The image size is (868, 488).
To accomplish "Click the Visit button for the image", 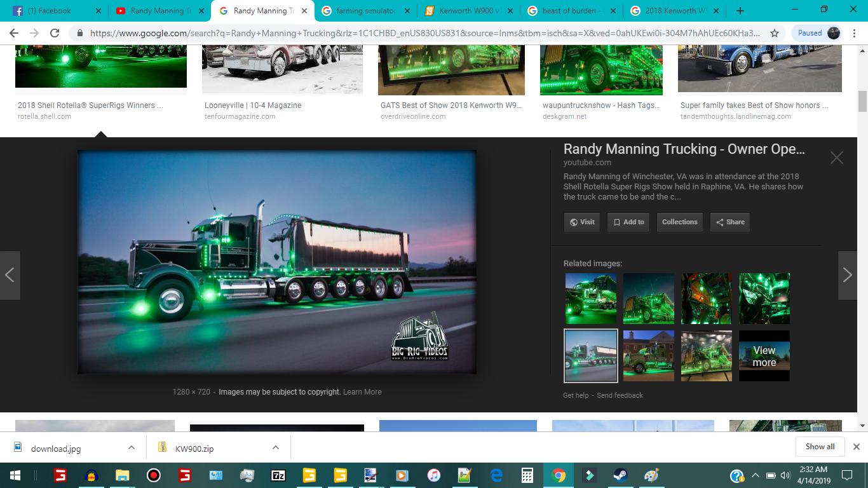I will tap(581, 222).
